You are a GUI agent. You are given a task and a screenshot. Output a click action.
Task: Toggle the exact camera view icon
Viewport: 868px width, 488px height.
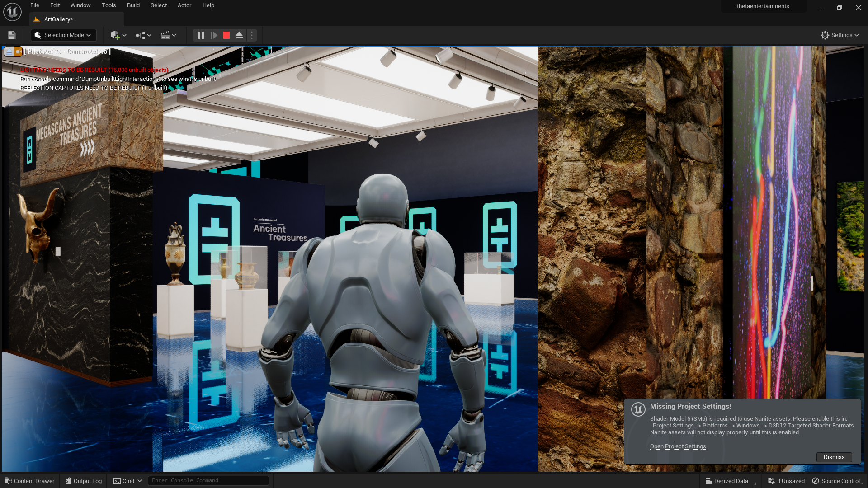click(18, 52)
